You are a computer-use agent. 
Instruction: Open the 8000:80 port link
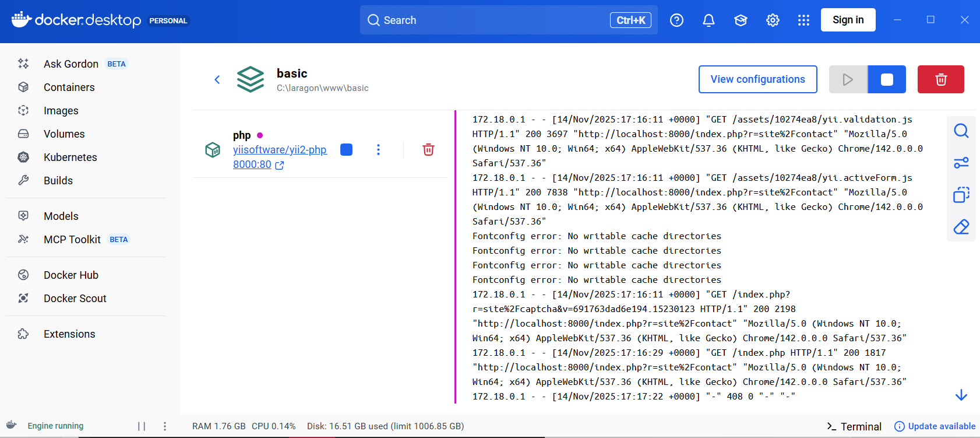point(252,164)
